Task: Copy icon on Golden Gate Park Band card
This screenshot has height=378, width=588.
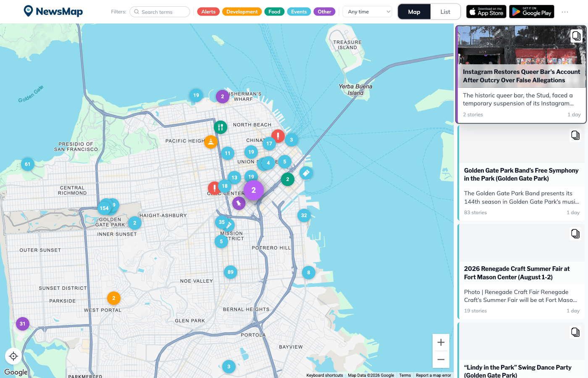Action: pyautogui.click(x=575, y=135)
